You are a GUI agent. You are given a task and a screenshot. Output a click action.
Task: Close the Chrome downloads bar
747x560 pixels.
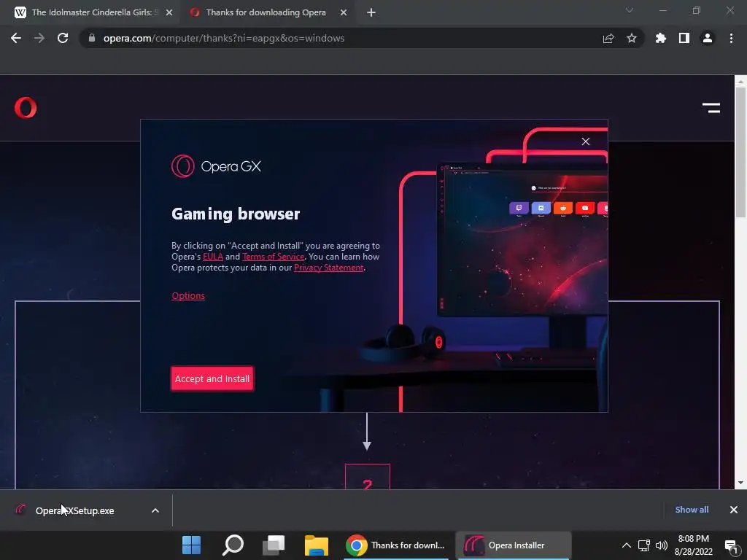[x=734, y=510]
